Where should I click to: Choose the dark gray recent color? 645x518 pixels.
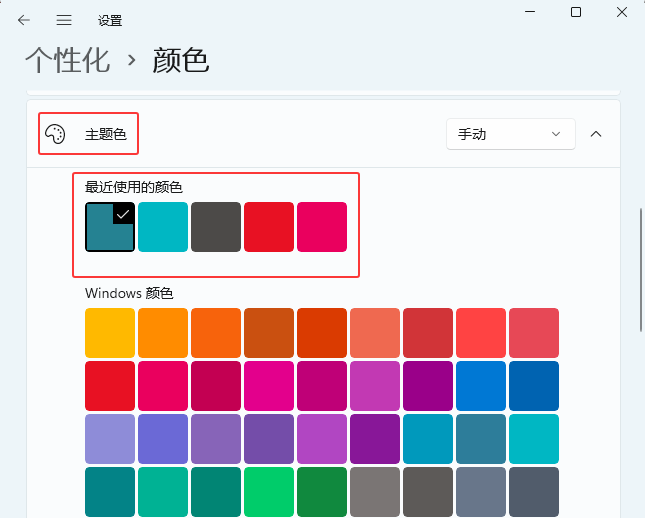pyautogui.click(x=216, y=227)
